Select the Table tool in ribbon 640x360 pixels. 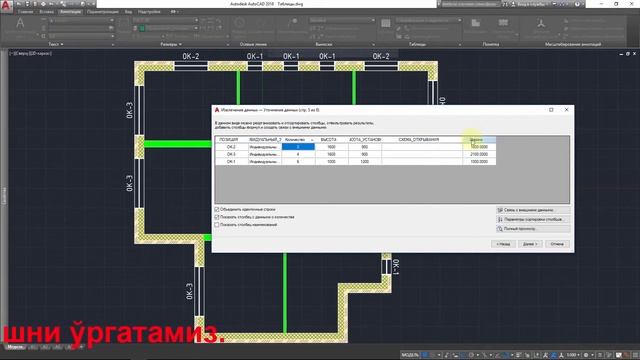tap(386, 24)
